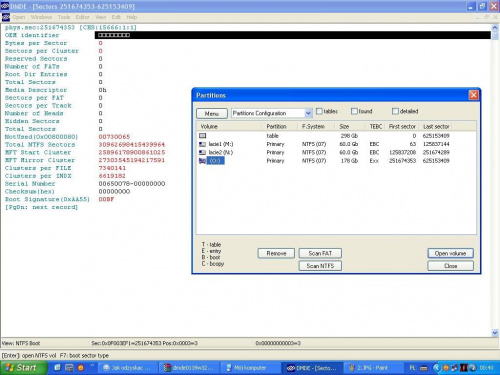Open the View menu
This screenshot has width=500, height=375.
tap(101, 17)
